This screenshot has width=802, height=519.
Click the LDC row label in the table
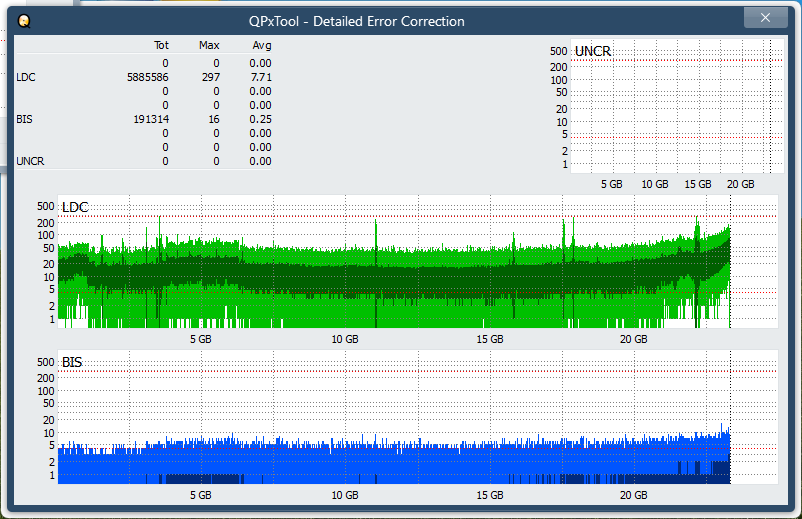[x=26, y=77]
